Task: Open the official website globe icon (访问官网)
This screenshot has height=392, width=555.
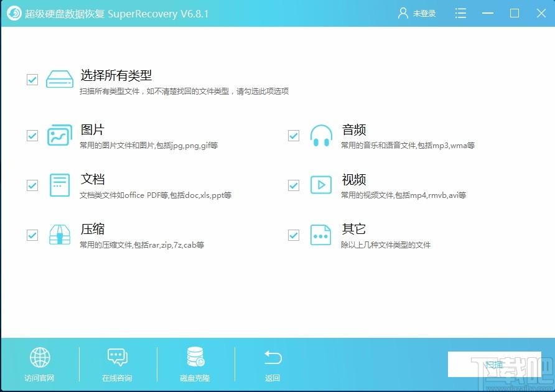Action: (x=40, y=357)
